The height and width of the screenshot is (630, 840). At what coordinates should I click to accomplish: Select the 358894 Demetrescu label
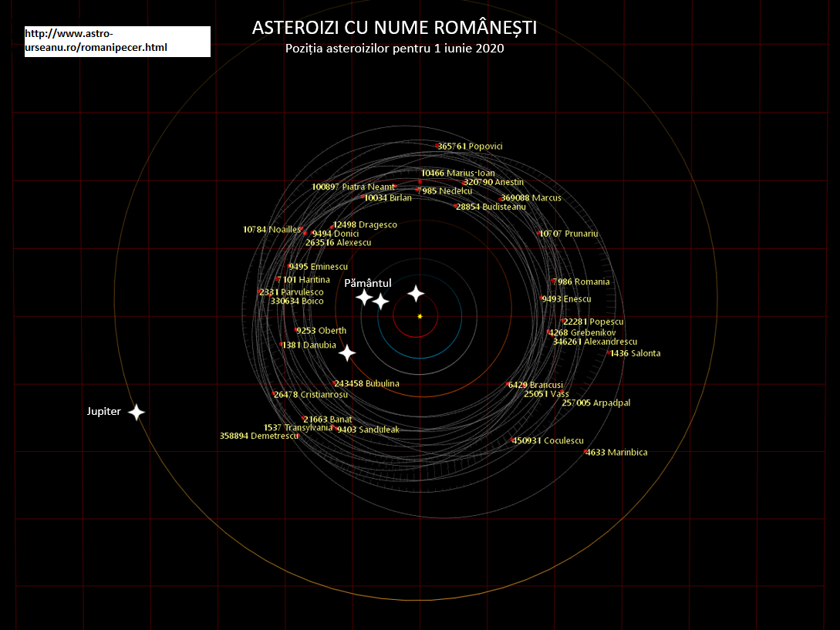(259, 436)
